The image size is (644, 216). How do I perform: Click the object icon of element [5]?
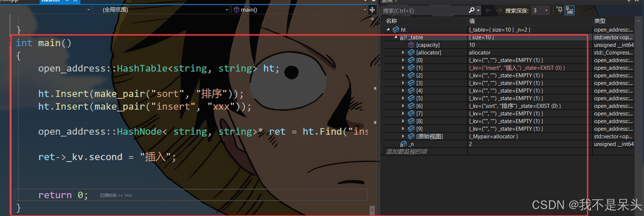[x=411, y=98]
